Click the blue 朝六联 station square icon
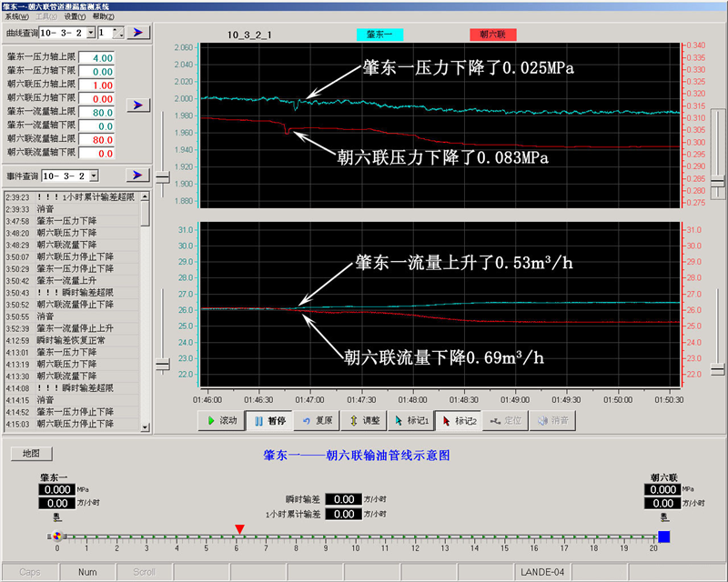728x582 pixels. pyautogui.click(x=663, y=537)
